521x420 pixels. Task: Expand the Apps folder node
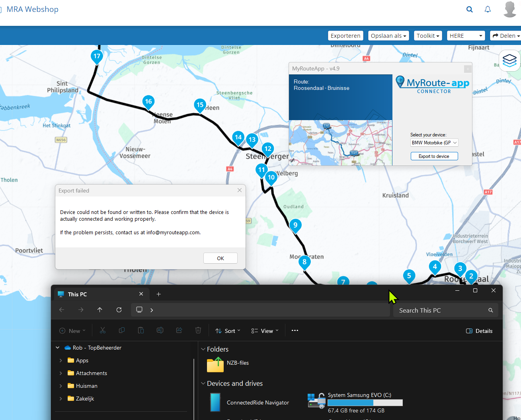pyautogui.click(x=60, y=360)
